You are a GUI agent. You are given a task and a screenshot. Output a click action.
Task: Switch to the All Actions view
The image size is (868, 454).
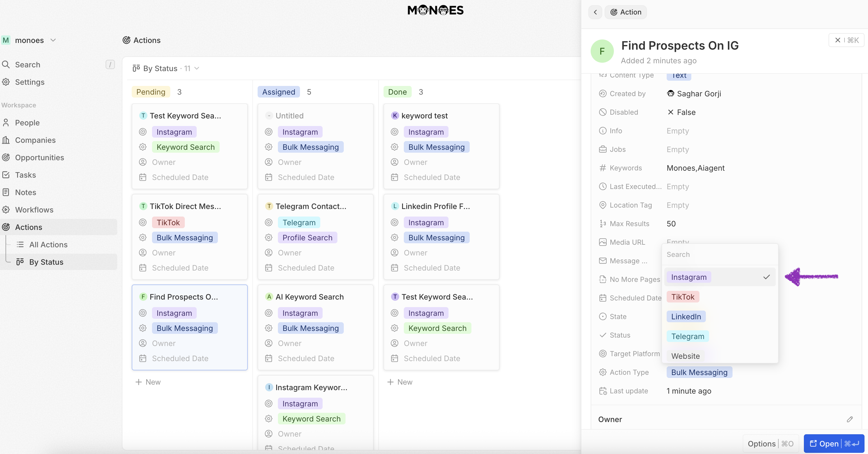click(48, 244)
